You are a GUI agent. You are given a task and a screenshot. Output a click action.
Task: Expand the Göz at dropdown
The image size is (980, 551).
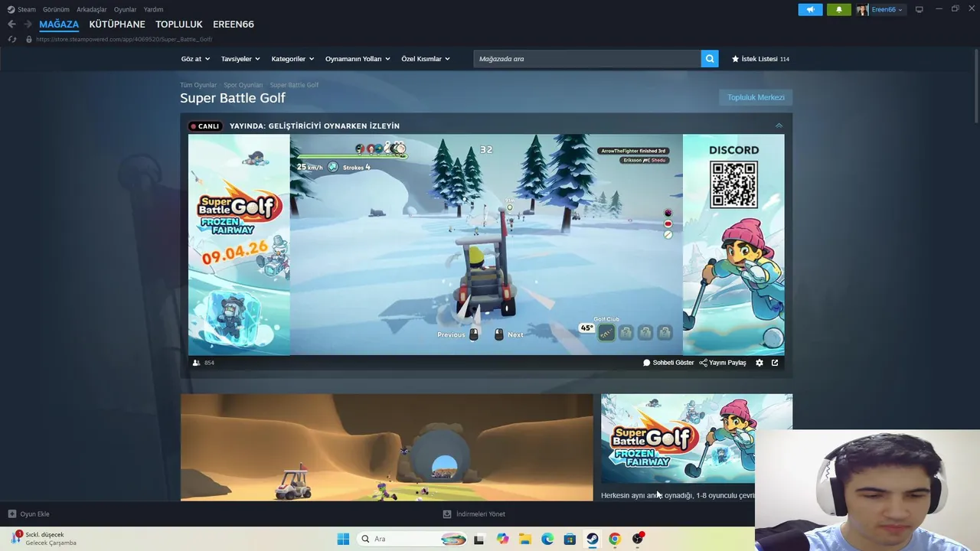coord(195,59)
